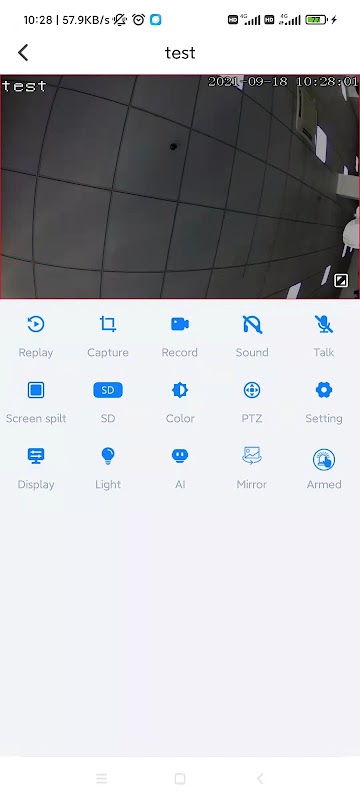
Task: Tap the Capture snapshot icon
Action: tap(108, 324)
